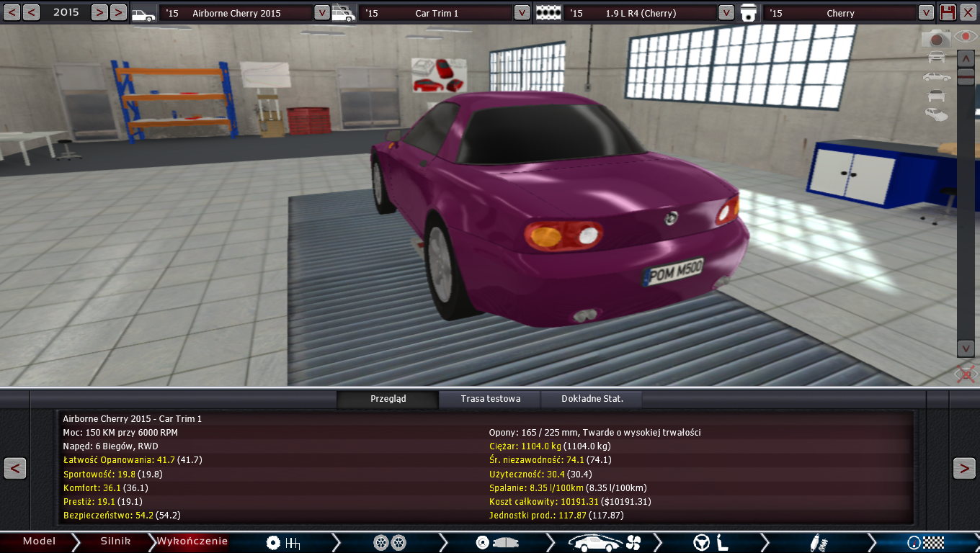
Task: Take a screenshot with the camera icon
Action: click(936, 39)
